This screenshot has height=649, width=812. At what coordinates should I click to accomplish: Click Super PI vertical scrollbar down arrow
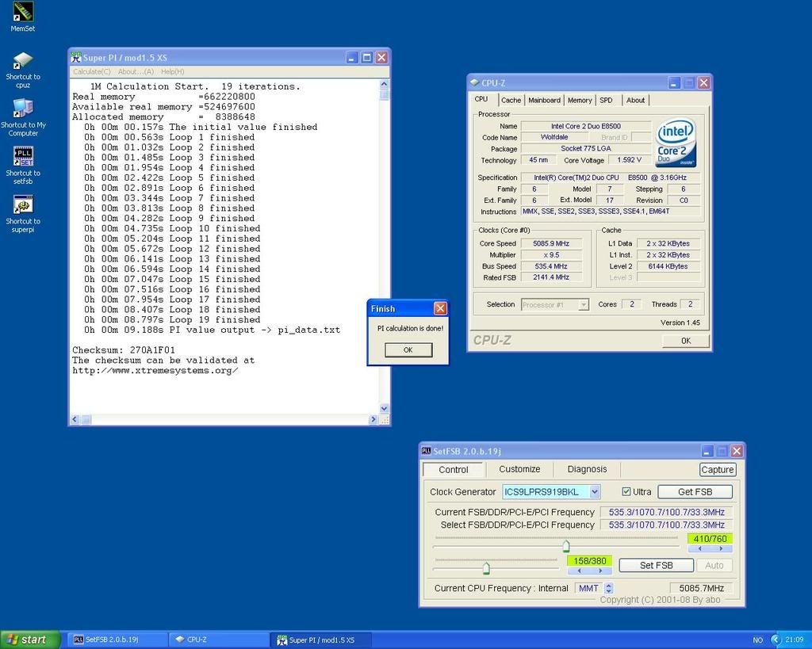(x=384, y=408)
